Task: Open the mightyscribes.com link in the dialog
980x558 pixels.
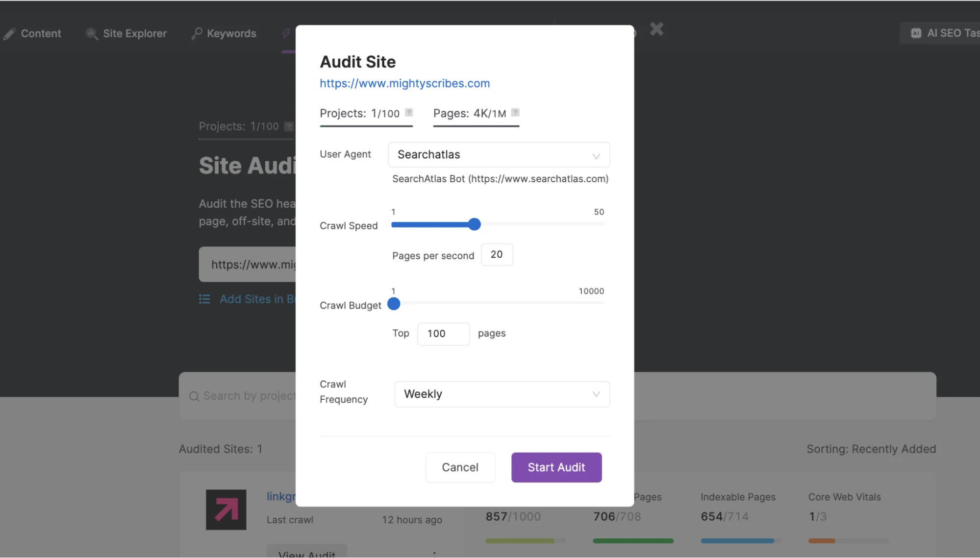Action: tap(404, 83)
